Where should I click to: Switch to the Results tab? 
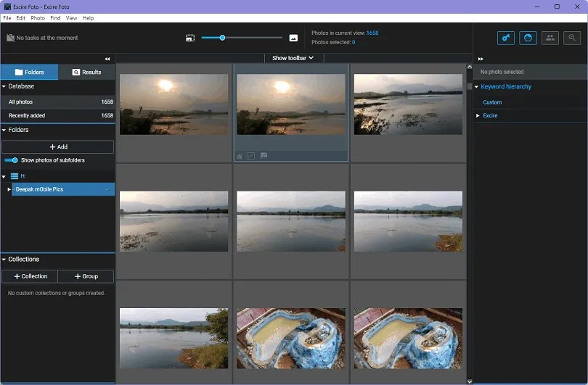86,72
